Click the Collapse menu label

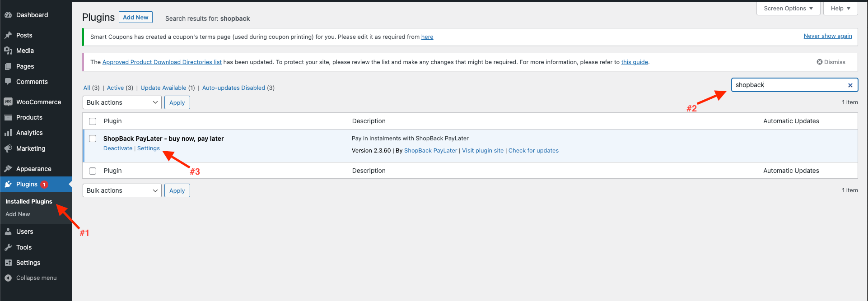coord(37,278)
